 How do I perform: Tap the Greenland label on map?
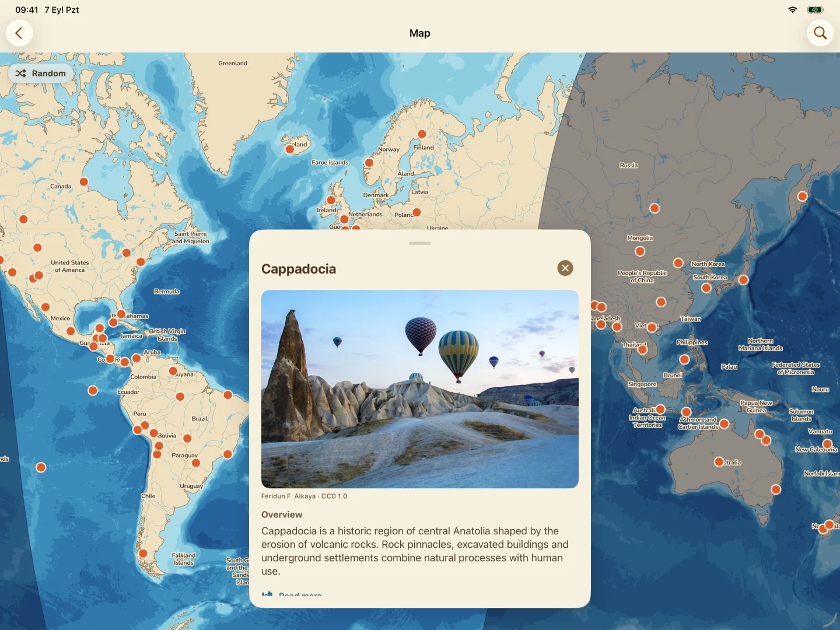coord(233,63)
